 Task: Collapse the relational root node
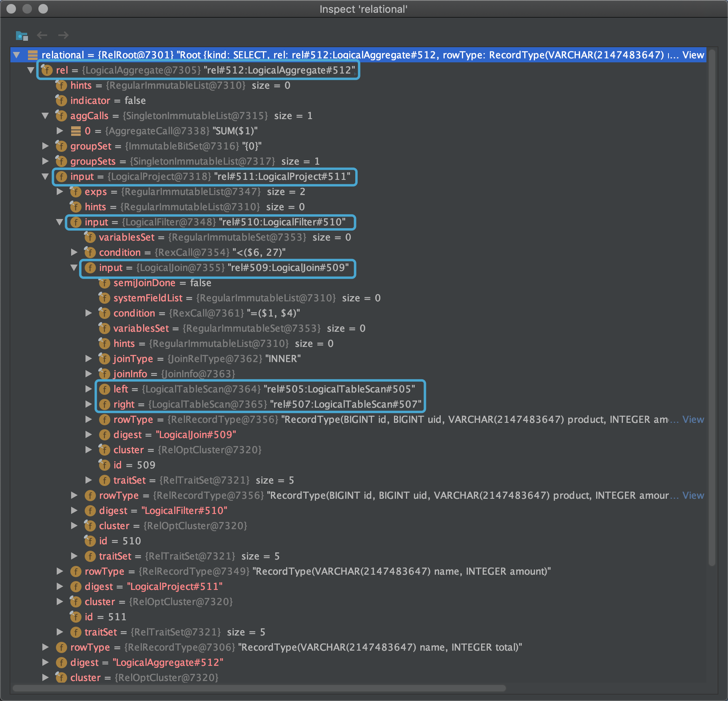16,55
